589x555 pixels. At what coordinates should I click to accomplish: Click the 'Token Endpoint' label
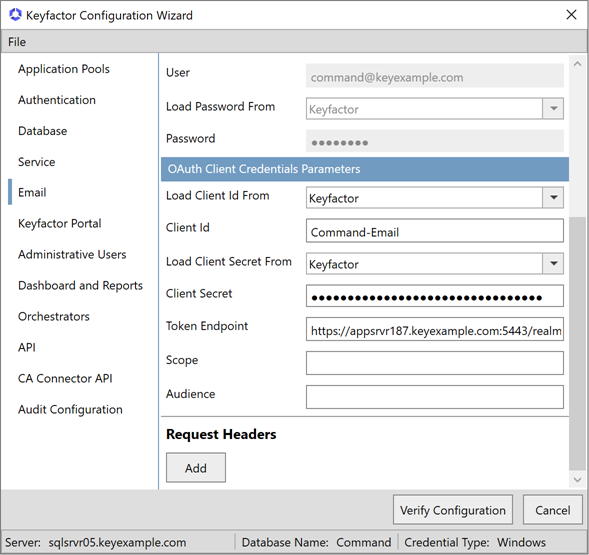pos(207,326)
